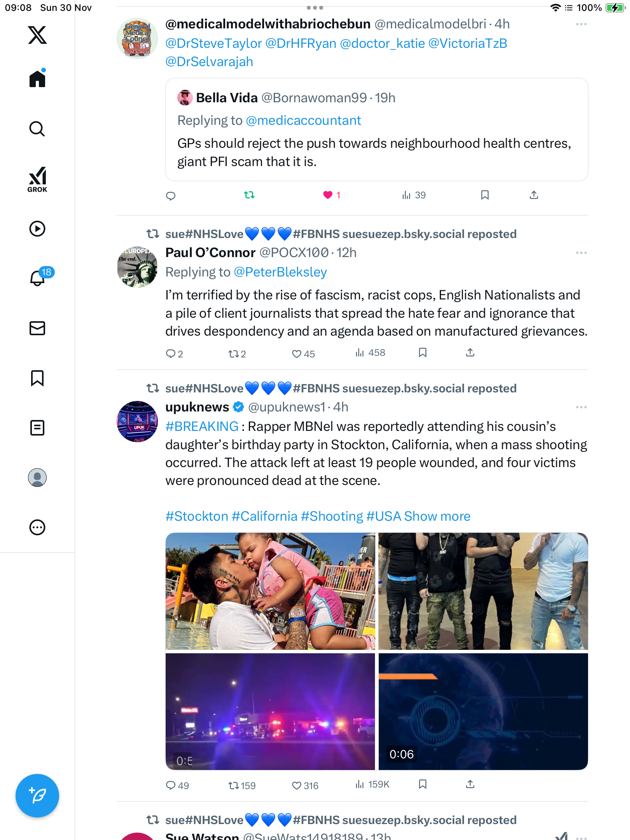Open the @PeterBleksley mention link
This screenshot has width=630, height=840.
[x=280, y=272]
